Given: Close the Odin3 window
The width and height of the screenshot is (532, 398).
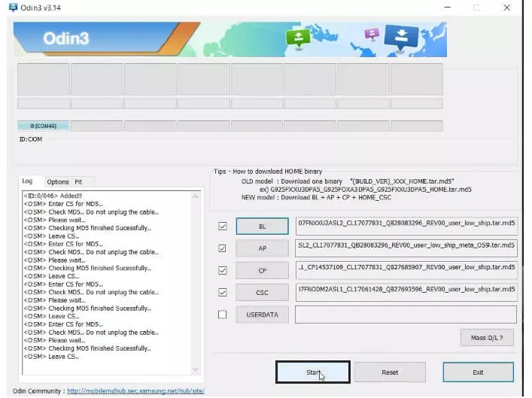Looking at the screenshot, I should (x=507, y=7).
